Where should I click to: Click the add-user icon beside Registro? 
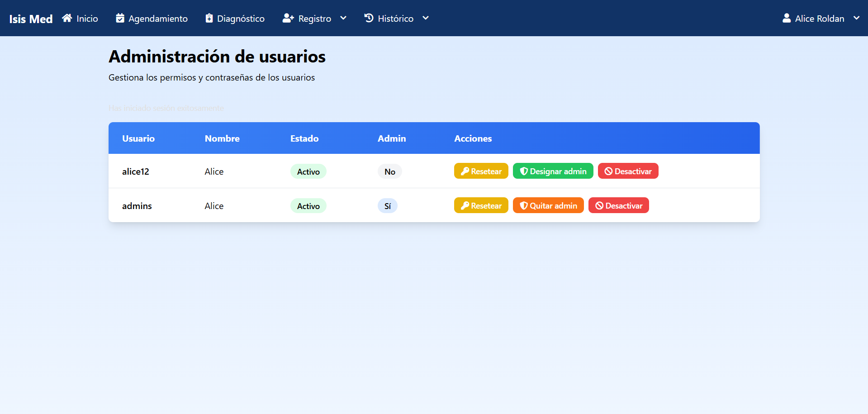(x=288, y=18)
